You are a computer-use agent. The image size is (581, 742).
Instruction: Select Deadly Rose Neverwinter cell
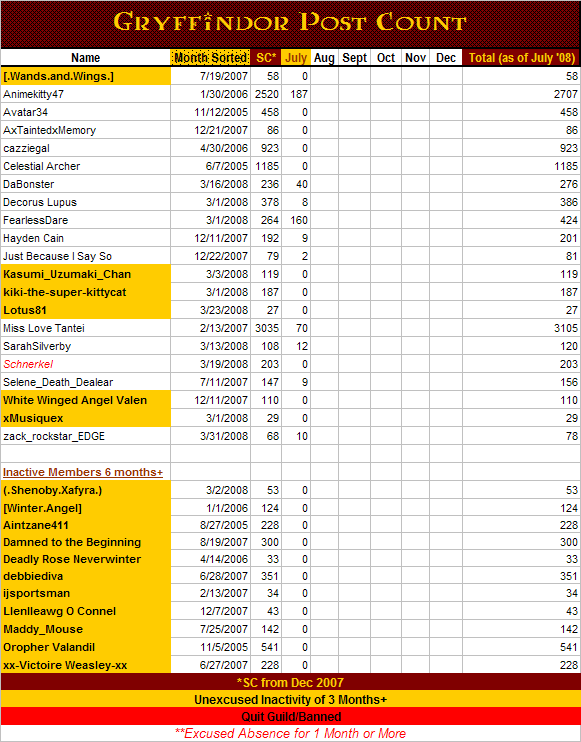click(x=86, y=559)
